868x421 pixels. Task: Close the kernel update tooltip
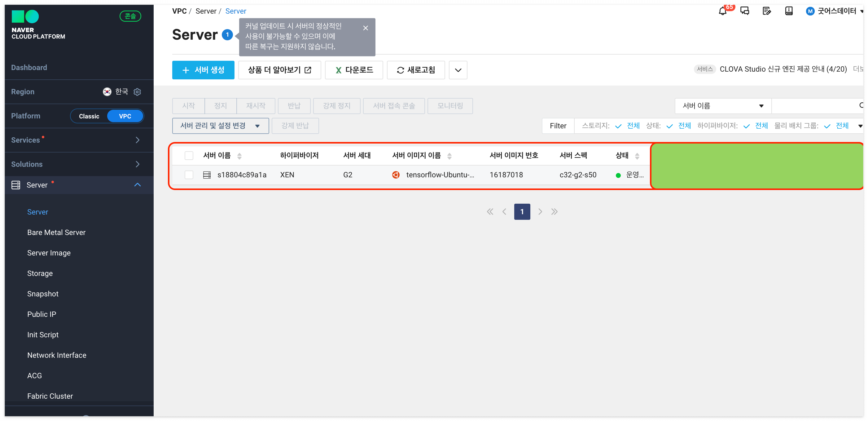pyautogui.click(x=365, y=28)
